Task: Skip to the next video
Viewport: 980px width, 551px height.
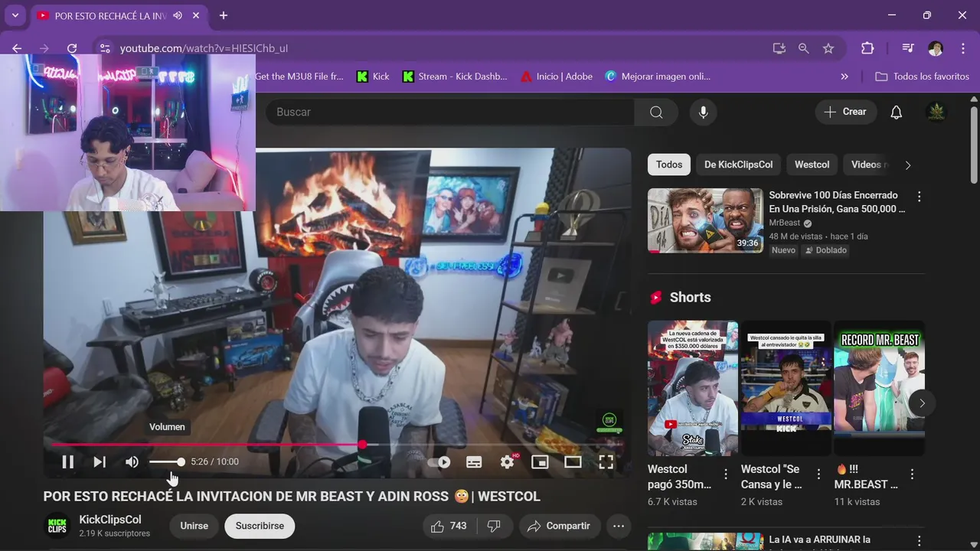Action: pyautogui.click(x=100, y=461)
